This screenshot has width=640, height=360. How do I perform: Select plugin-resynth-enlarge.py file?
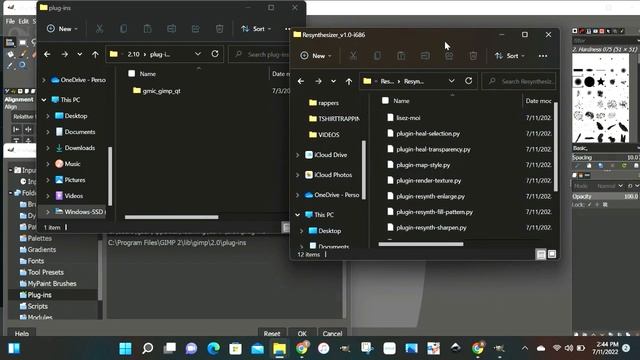tap(430, 196)
